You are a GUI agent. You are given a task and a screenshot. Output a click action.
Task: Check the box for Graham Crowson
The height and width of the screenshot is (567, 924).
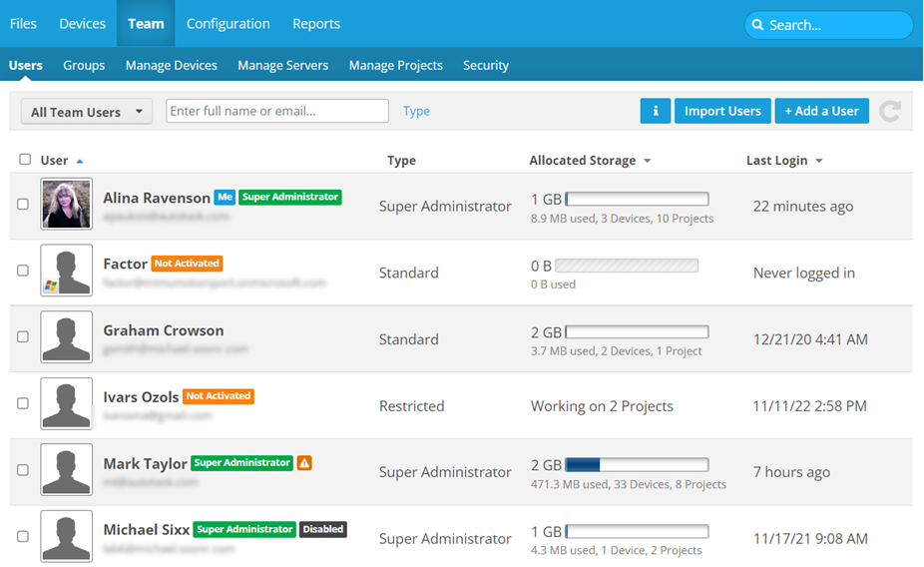coord(23,337)
